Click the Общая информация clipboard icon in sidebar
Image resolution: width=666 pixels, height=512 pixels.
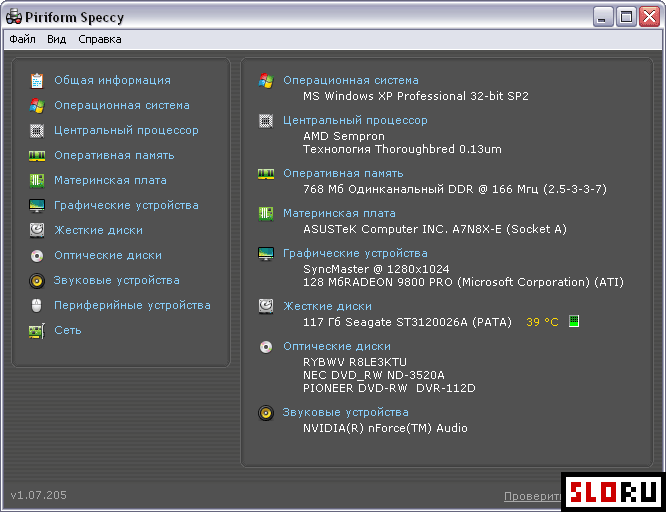click(x=37, y=80)
